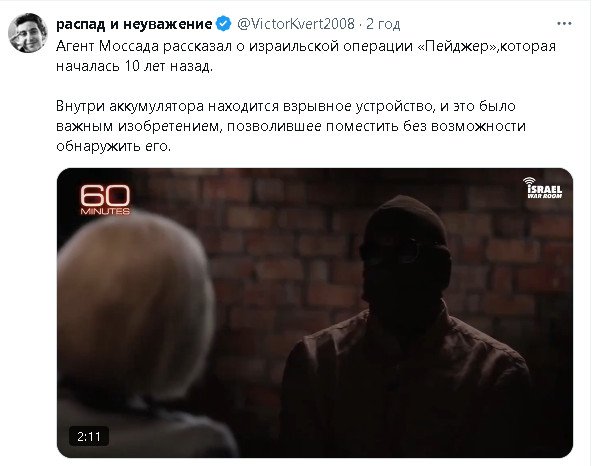Click the tweet line mentioning «Пейджер»
The height and width of the screenshot is (466, 592).
tap(306, 46)
